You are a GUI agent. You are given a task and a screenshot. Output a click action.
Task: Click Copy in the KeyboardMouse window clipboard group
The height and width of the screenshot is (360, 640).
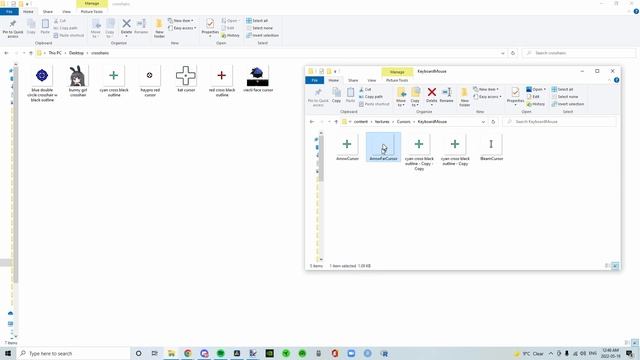click(x=336, y=95)
